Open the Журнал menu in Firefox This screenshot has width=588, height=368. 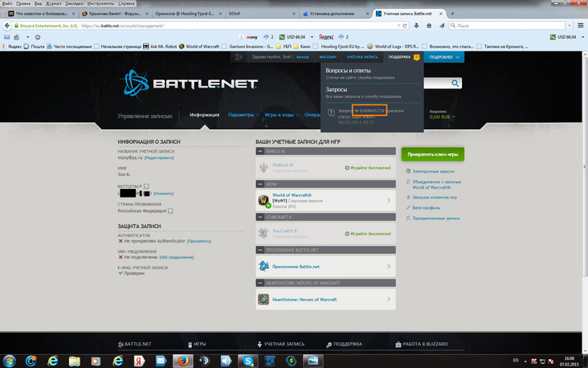pyautogui.click(x=53, y=3)
